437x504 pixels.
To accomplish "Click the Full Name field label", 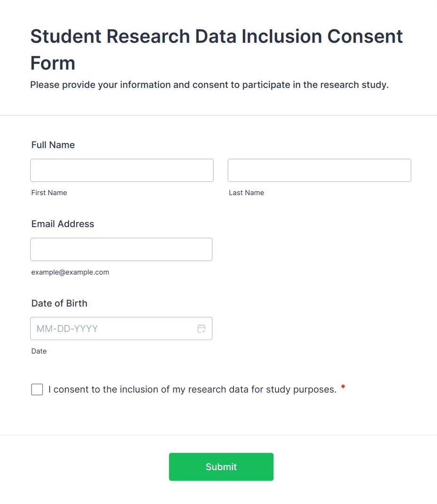I will [x=53, y=145].
